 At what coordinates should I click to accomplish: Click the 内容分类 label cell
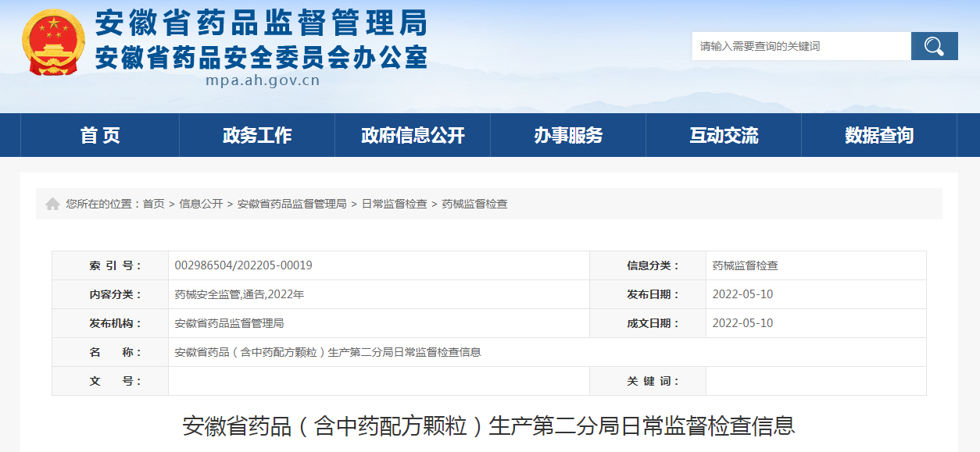click(110, 294)
